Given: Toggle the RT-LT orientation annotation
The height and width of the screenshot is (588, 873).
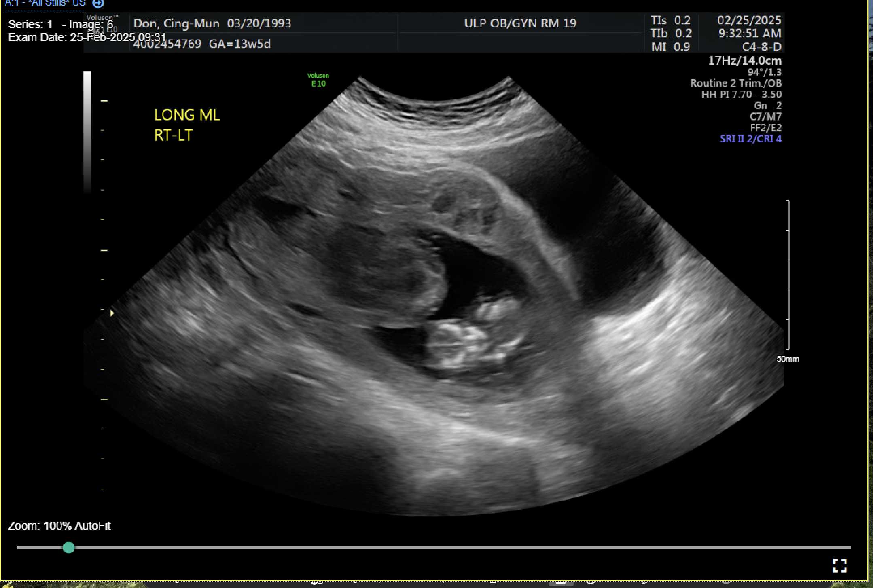Looking at the screenshot, I should (174, 135).
